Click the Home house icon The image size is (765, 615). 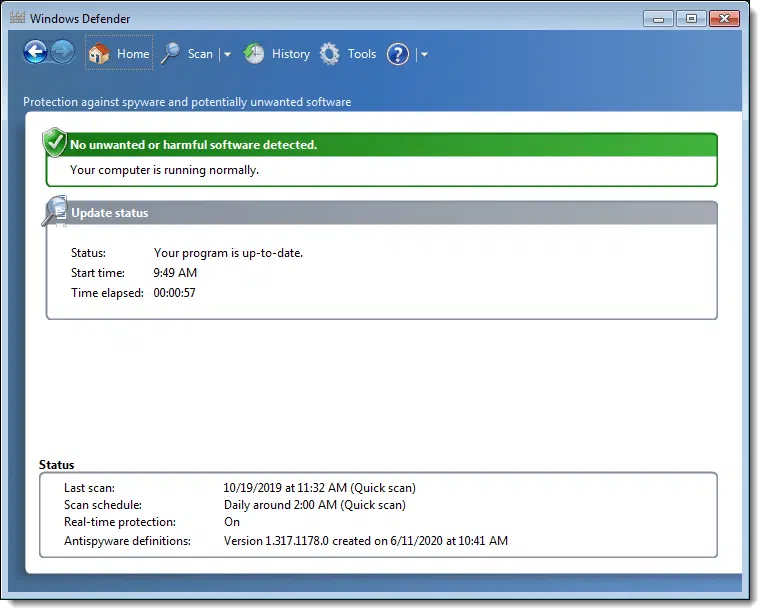point(99,53)
